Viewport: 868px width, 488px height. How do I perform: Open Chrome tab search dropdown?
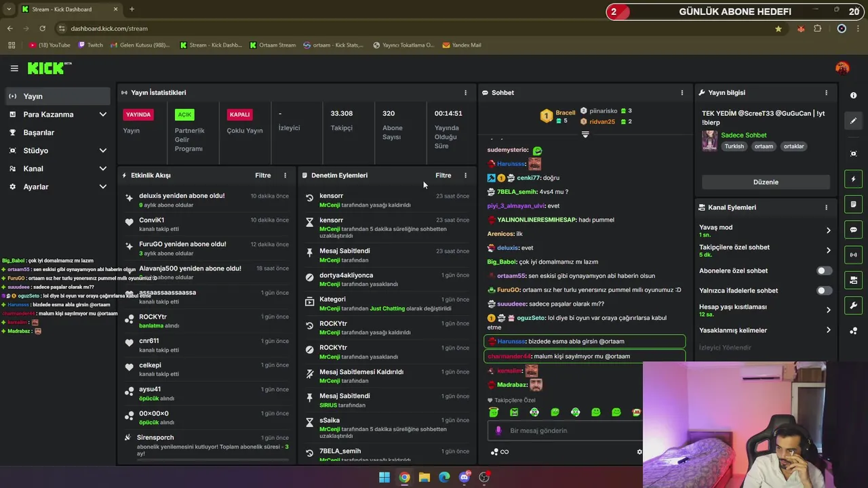tap(8, 9)
